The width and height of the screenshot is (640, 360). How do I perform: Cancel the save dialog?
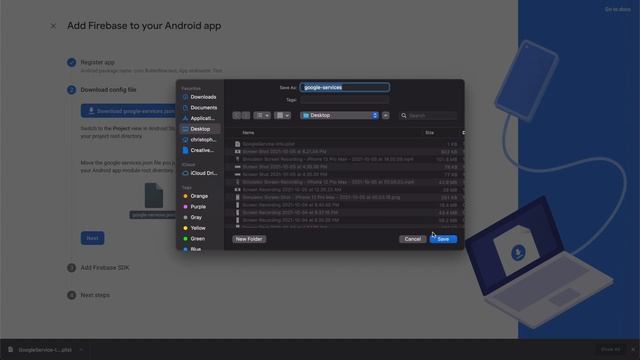pyautogui.click(x=413, y=239)
